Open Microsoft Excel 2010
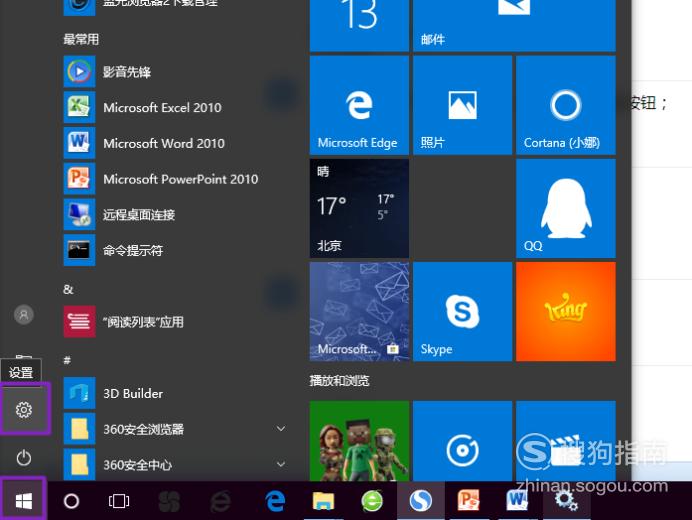Image resolution: width=692 pixels, height=520 pixels. pos(176,107)
